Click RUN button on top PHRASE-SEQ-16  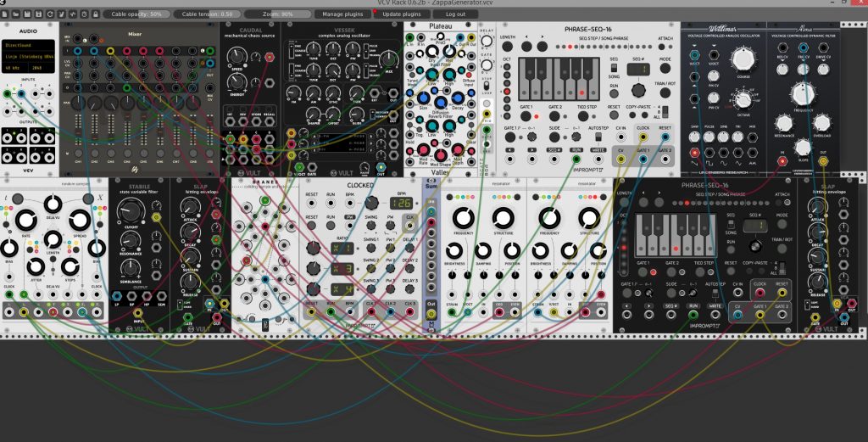[614, 95]
